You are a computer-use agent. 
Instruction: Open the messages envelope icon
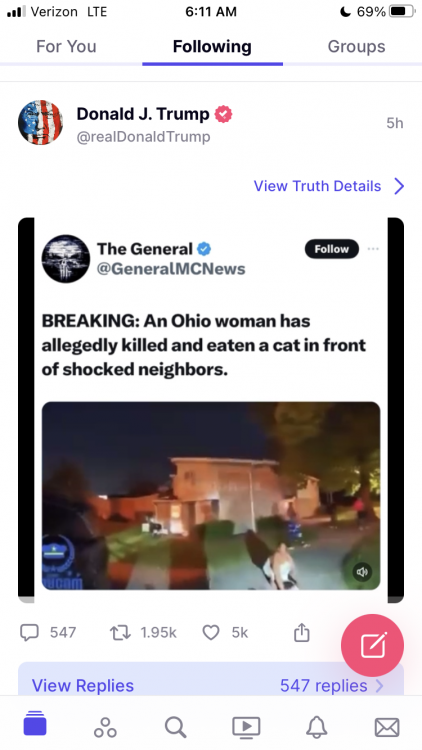[x=387, y=728]
